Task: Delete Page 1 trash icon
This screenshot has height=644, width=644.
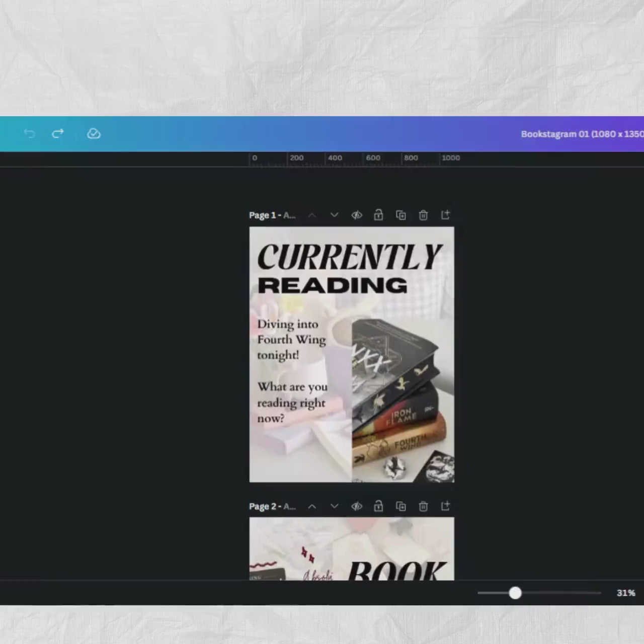Action: 423,215
